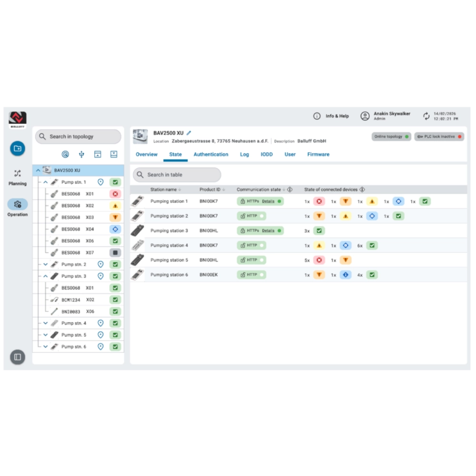This screenshot has width=476, height=476.
Task: Click the user profile avatar icon
Action: (x=365, y=116)
